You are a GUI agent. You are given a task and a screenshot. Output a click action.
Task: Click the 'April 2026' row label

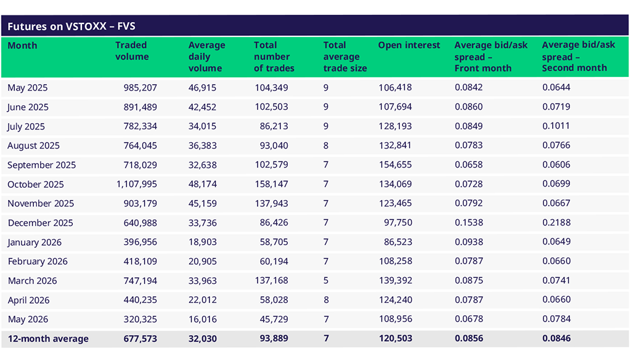[x=28, y=300]
